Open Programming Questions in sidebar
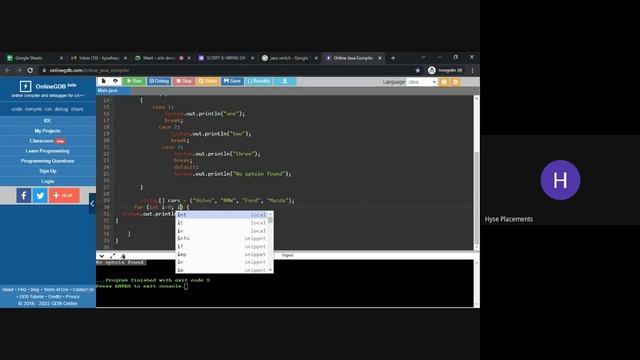 (x=47, y=161)
